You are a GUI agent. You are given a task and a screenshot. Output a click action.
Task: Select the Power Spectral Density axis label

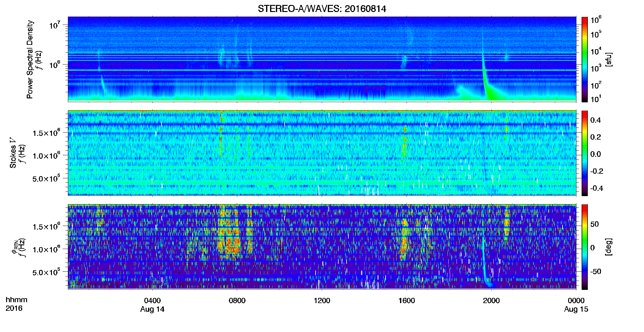pyautogui.click(x=30, y=59)
